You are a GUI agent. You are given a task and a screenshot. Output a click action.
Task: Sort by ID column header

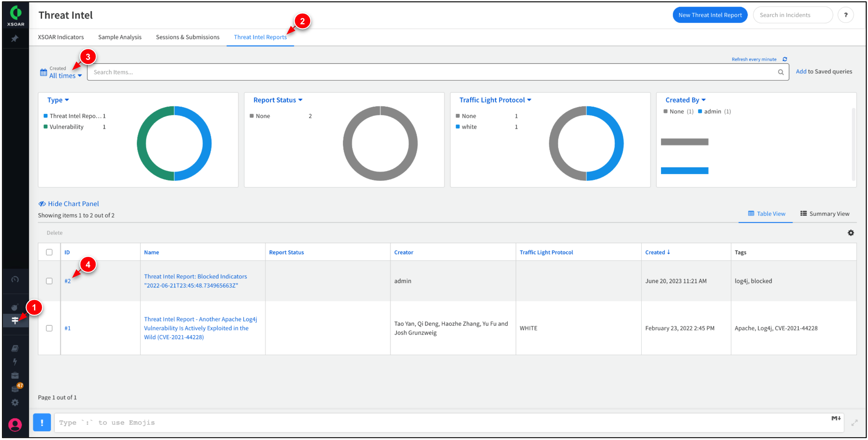67,252
